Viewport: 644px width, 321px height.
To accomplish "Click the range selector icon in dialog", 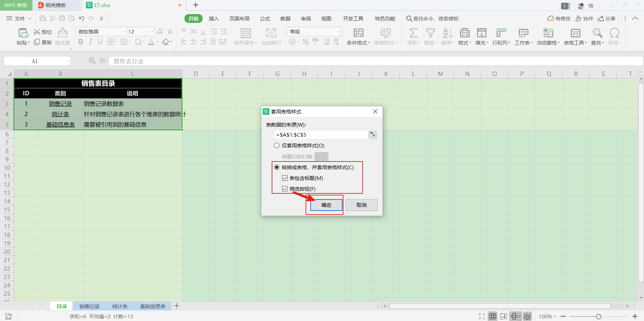I will click(373, 135).
